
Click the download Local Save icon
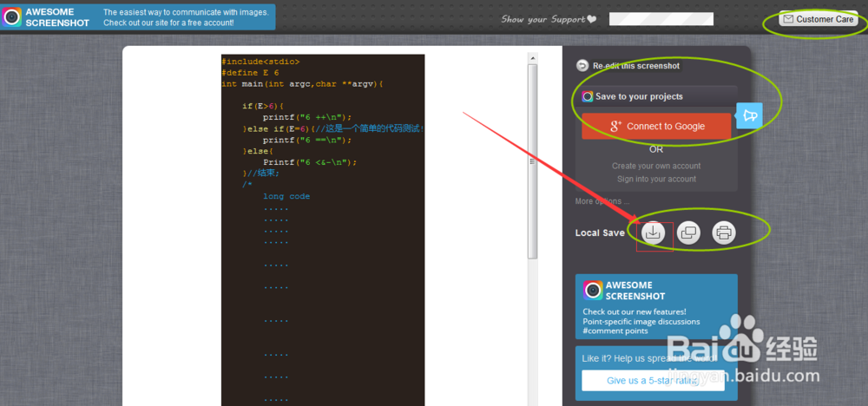coord(654,232)
